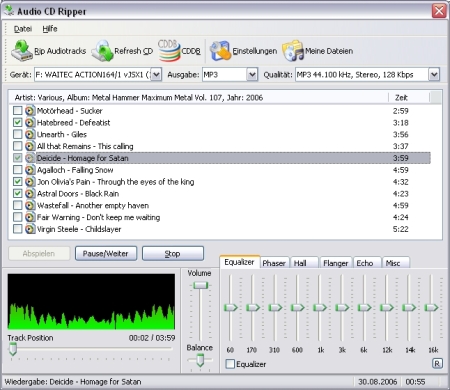Check the Agalloch - Falling Snow checkbox
The image size is (450, 390).
coord(17,170)
